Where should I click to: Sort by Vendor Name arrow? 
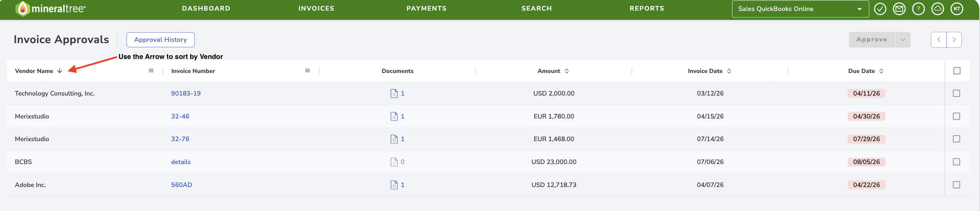click(60, 71)
